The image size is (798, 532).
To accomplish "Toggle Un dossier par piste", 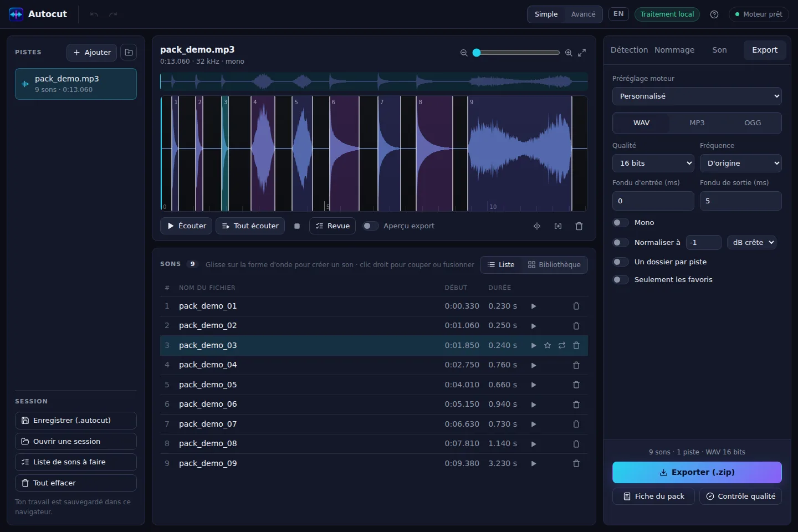I will coord(621,262).
